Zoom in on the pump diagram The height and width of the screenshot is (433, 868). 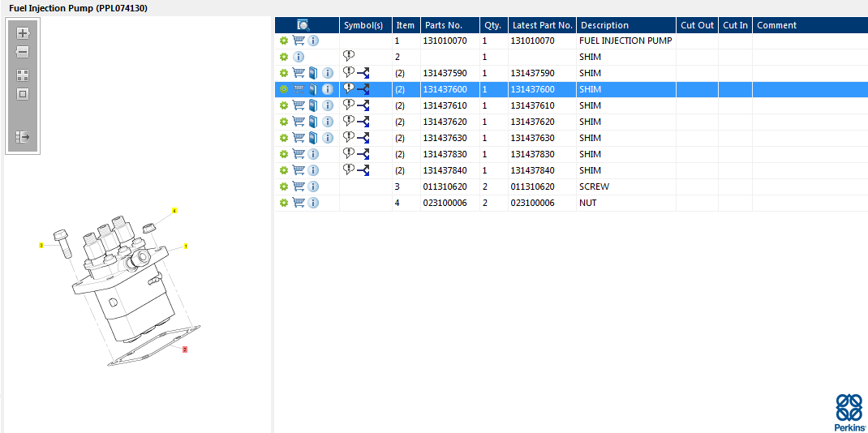click(23, 33)
